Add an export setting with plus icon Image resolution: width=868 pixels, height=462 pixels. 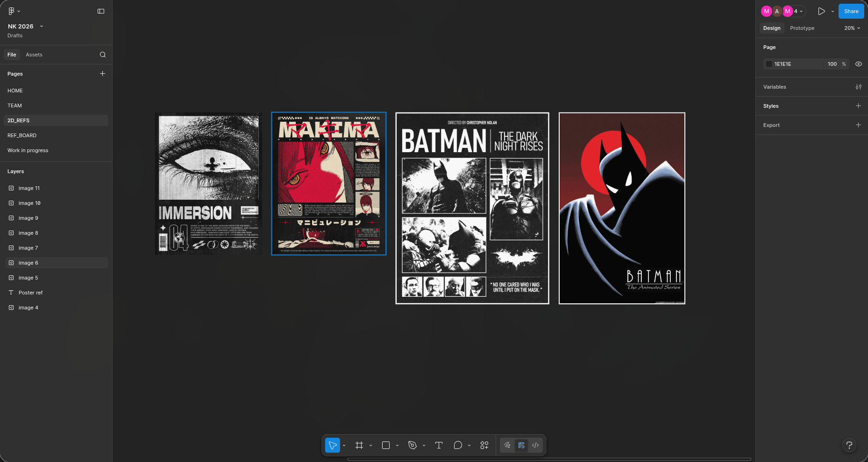click(x=859, y=125)
